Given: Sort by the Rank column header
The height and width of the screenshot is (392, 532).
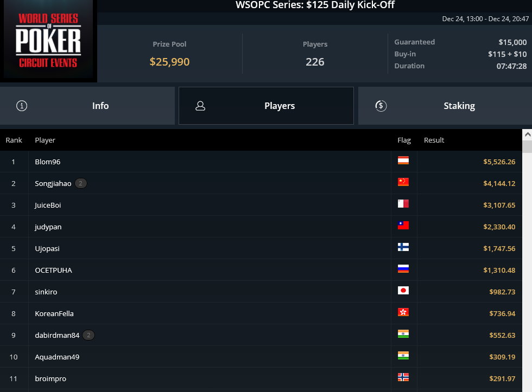Looking at the screenshot, I should (x=14, y=140).
